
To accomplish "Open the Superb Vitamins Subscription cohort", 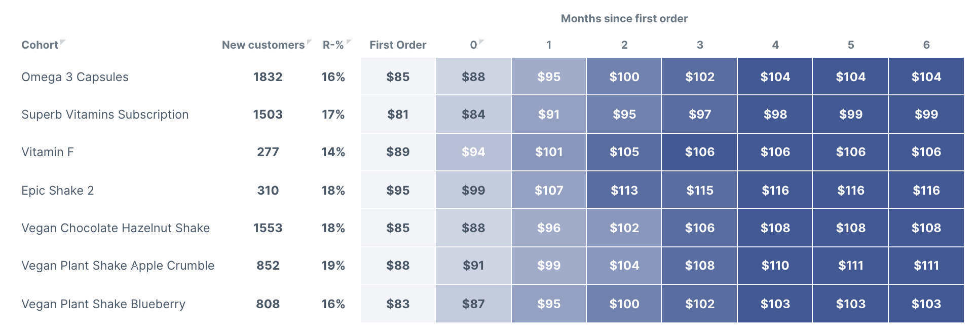I will pyautogui.click(x=105, y=115).
